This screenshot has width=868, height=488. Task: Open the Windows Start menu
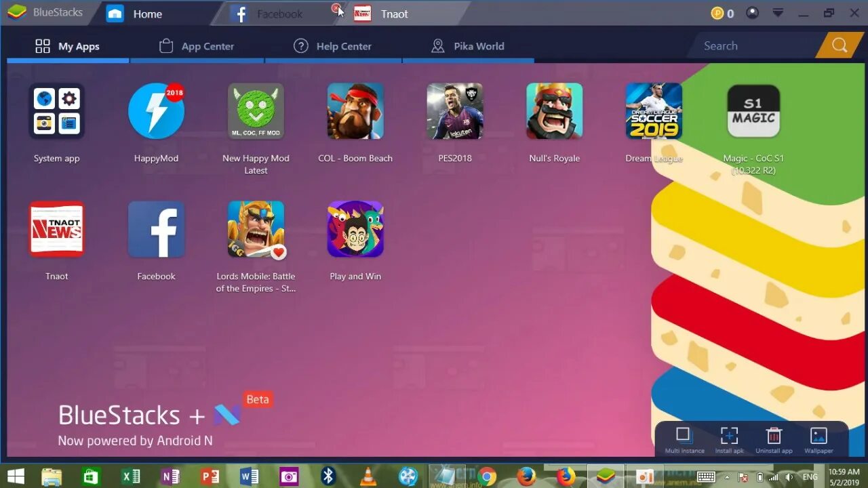click(x=16, y=476)
